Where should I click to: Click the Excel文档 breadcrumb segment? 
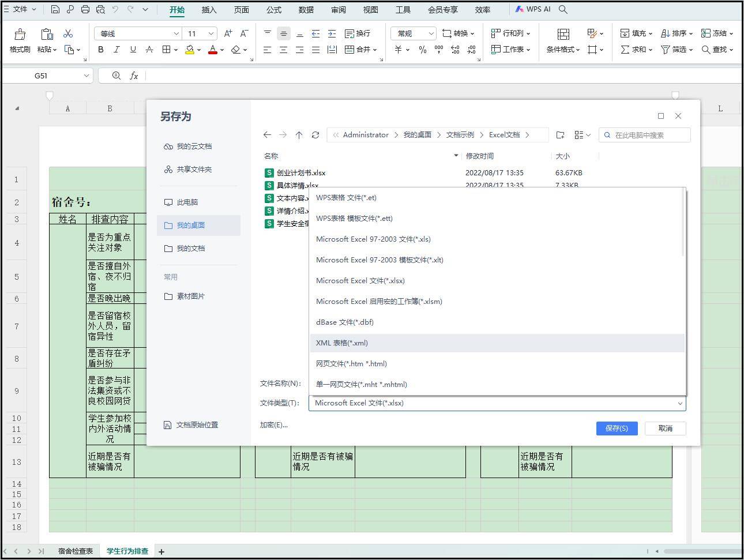pos(504,135)
